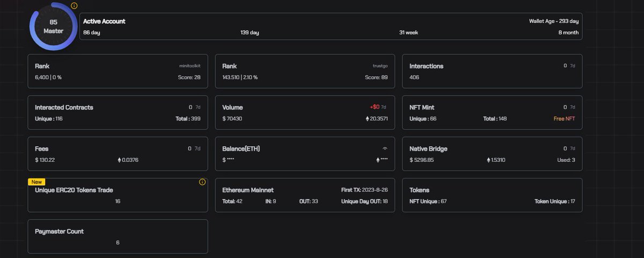The height and width of the screenshot is (258, 644).
Task: Click the 8 month value
Action: (568, 32)
